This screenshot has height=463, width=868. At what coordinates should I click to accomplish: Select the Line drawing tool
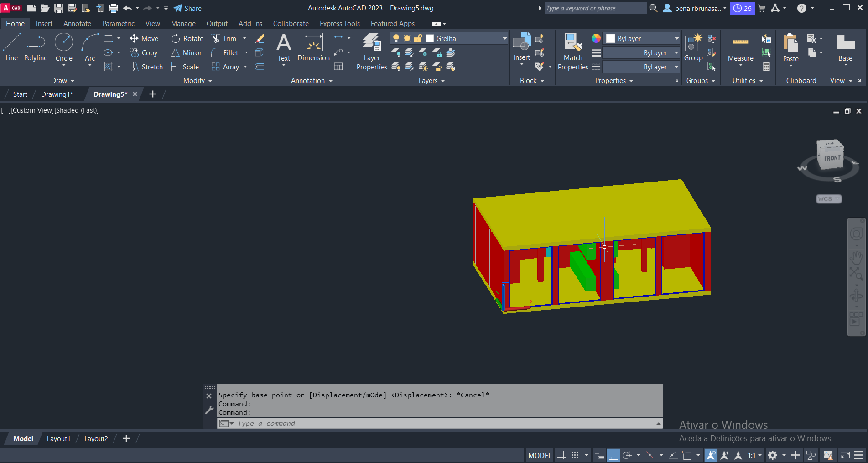(11, 47)
